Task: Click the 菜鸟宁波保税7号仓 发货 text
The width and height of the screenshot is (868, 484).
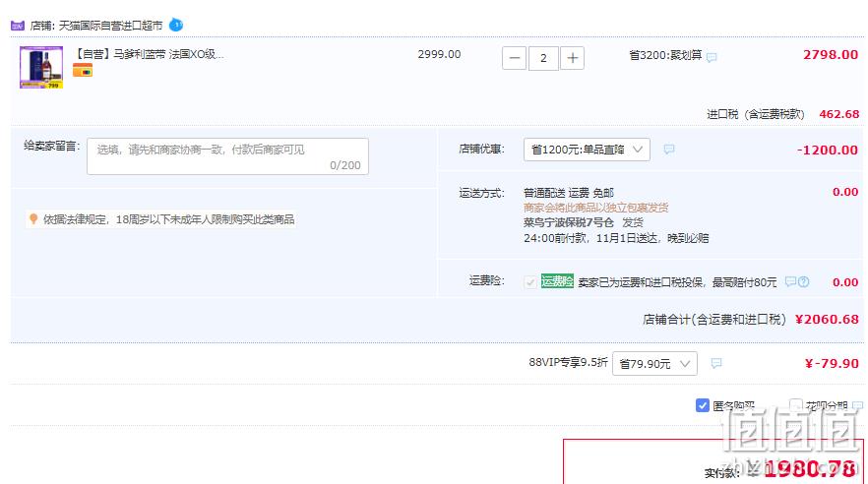Action: click(x=584, y=222)
